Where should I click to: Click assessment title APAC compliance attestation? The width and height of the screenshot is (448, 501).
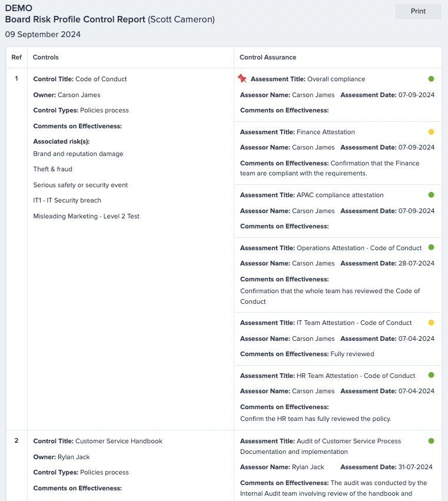(340, 195)
